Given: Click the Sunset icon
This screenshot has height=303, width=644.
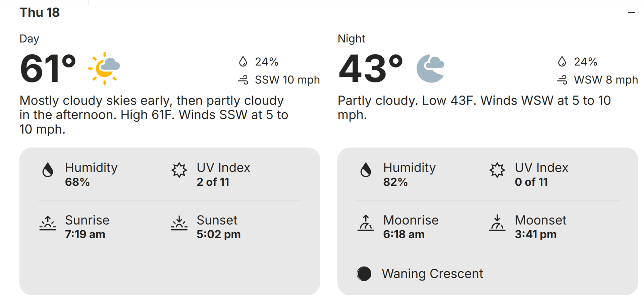Looking at the screenshot, I should point(179,223).
